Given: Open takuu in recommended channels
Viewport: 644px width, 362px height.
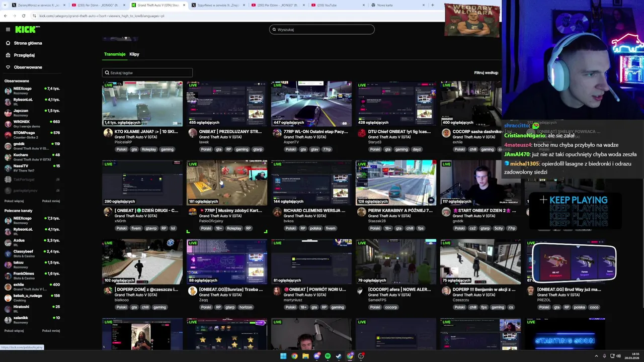Looking at the screenshot, I should tap(32, 264).
